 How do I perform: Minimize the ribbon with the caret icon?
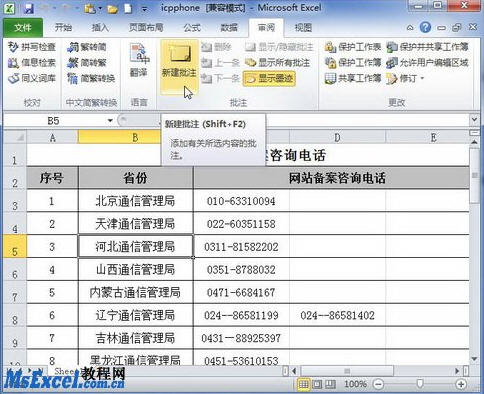pyautogui.click(x=410, y=28)
